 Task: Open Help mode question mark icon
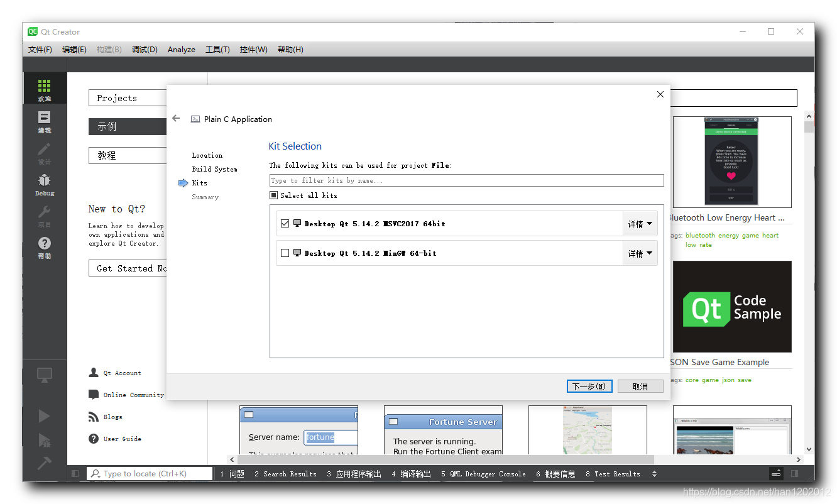44,247
